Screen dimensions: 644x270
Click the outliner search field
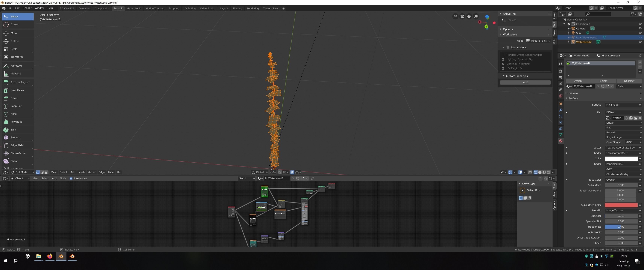click(x=598, y=14)
